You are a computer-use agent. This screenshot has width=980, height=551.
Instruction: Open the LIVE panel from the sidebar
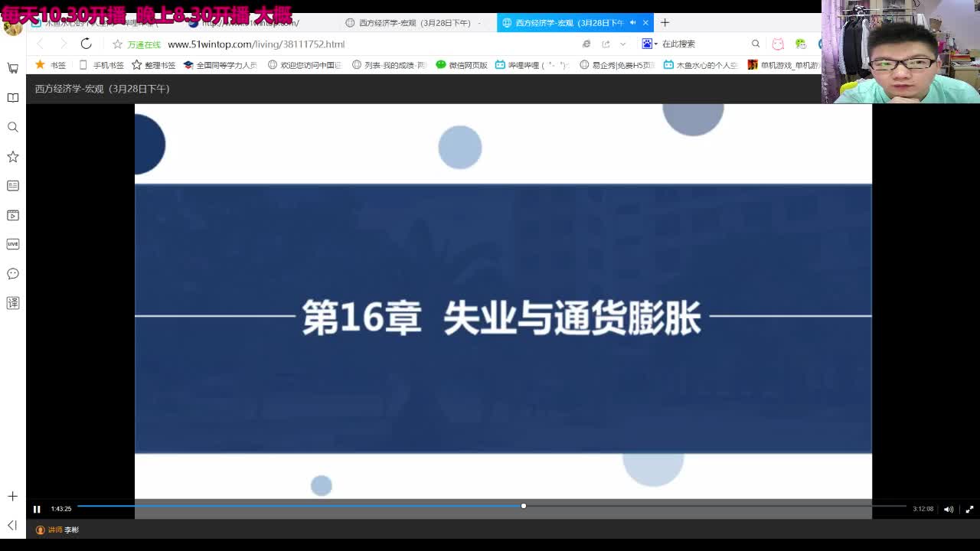[x=12, y=243]
